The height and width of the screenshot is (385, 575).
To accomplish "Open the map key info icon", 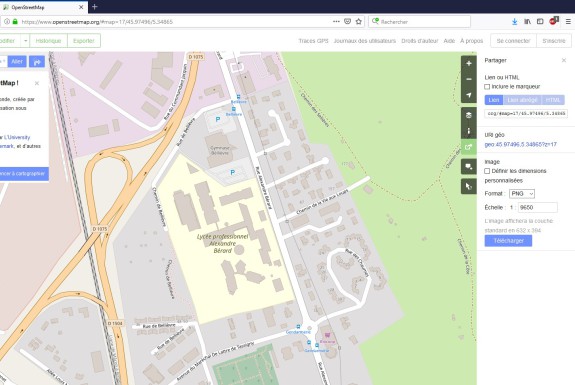I will point(469,131).
